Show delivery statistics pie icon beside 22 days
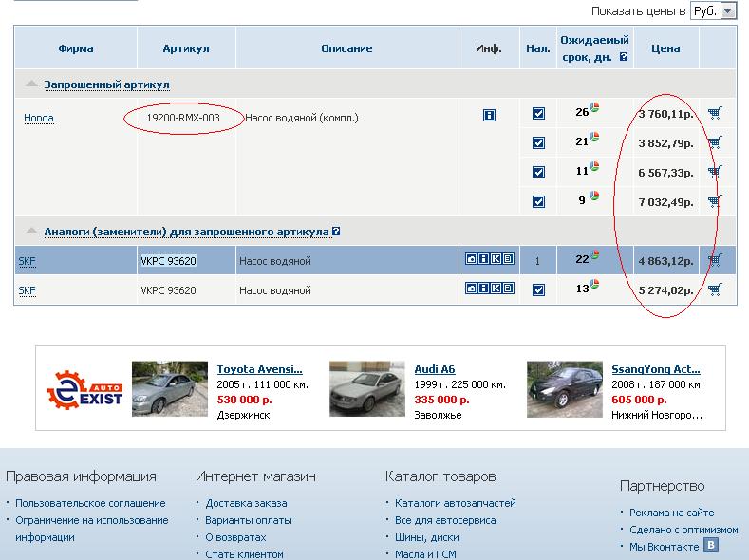This screenshot has width=749, height=560. (594, 254)
